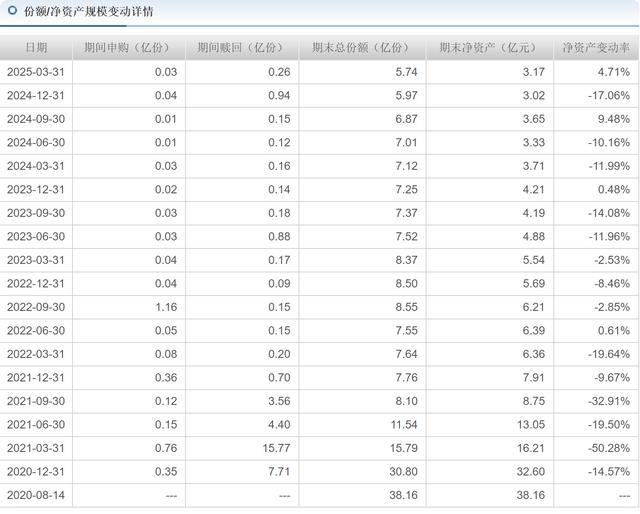Select the date cell 2021-03-31

point(36,448)
